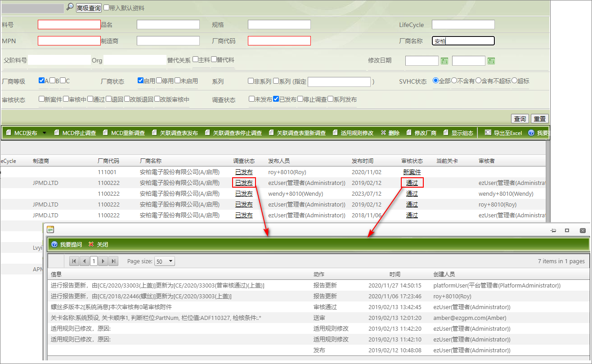Image resolution: width=592 pixels, height=364 pixels.
Task: Check the 主料 checkbox
Action: coord(196,59)
